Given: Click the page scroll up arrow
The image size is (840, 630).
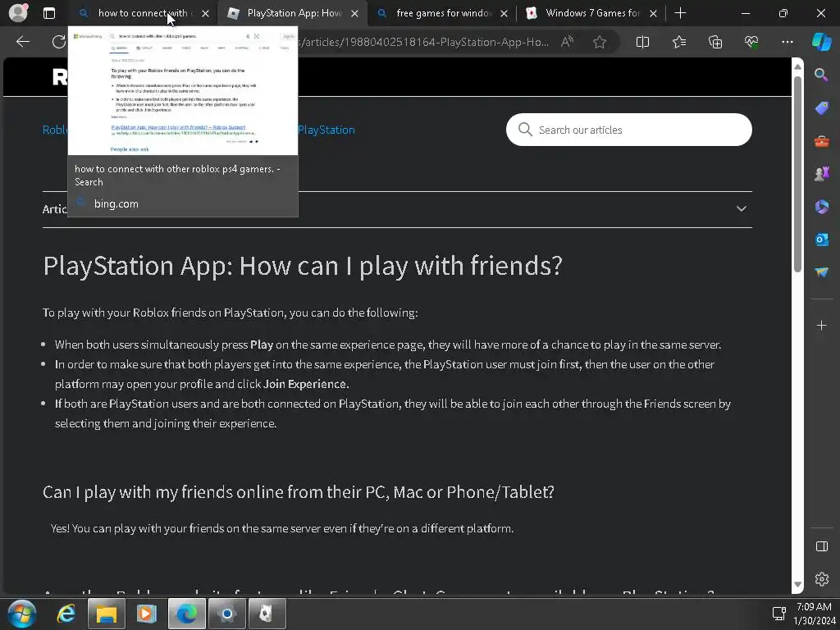Looking at the screenshot, I should [797, 66].
